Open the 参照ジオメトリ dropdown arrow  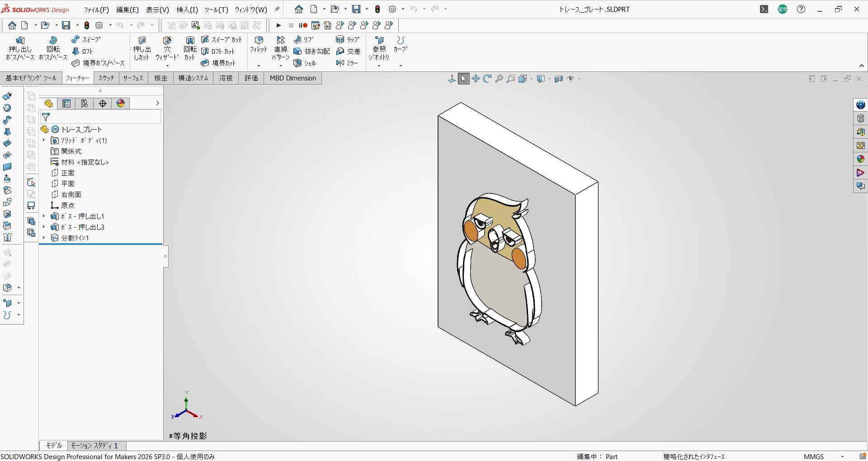pos(379,66)
